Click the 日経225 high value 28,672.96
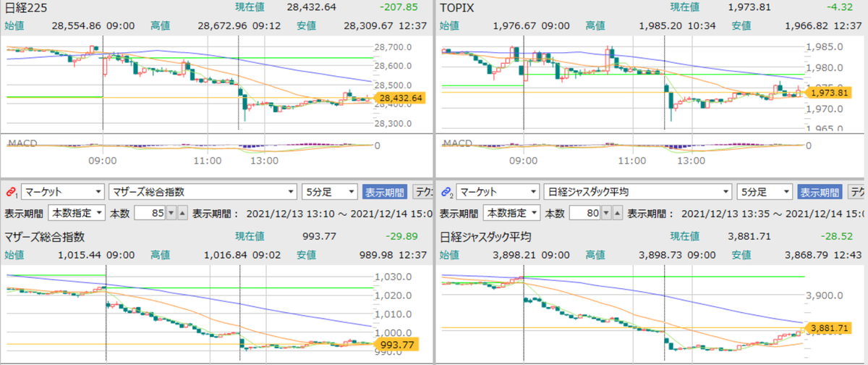Viewport: 868px width, 365px height. pyautogui.click(x=222, y=25)
